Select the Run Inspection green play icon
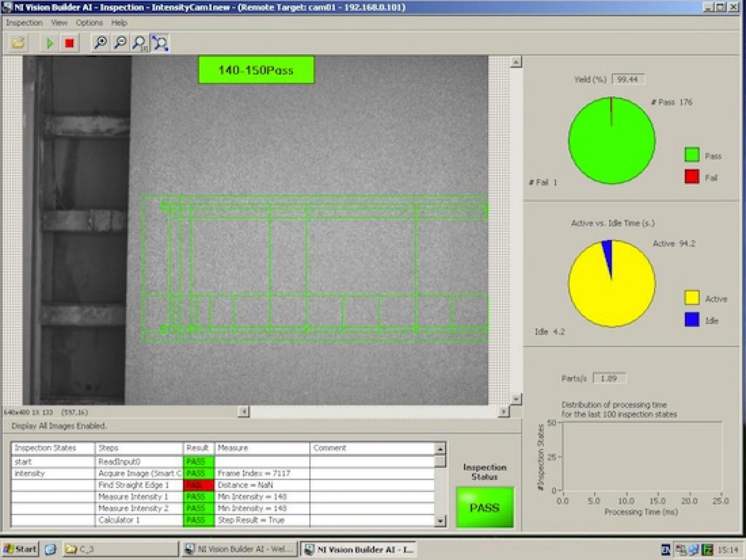The image size is (746, 560). tap(50, 43)
